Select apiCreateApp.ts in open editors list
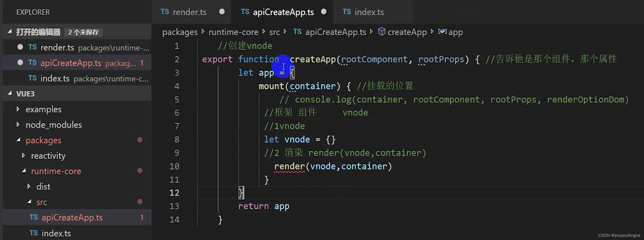Screen dimensions: 644x240 77,62
